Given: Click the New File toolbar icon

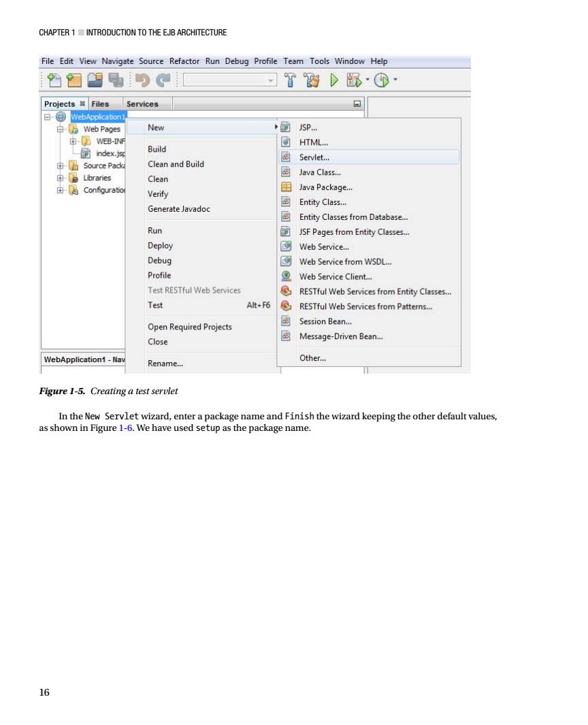Looking at the screenshot, I should [x=54, y=80].
